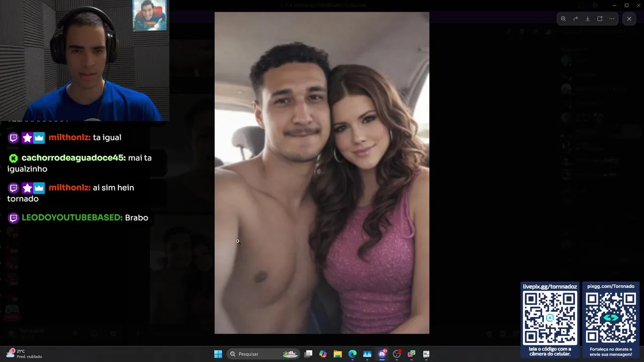Maximize the Discord window
Screen dimensions: 644x362
[x=626, y=5]
